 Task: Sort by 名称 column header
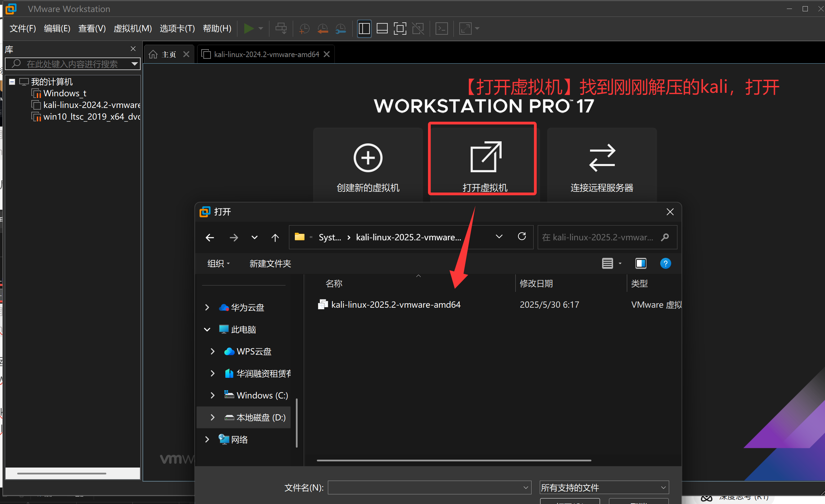coord(334,284)
